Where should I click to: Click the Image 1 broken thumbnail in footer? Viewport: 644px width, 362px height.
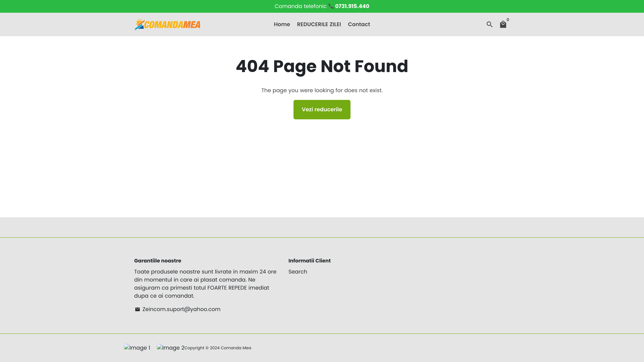(137, 348)
